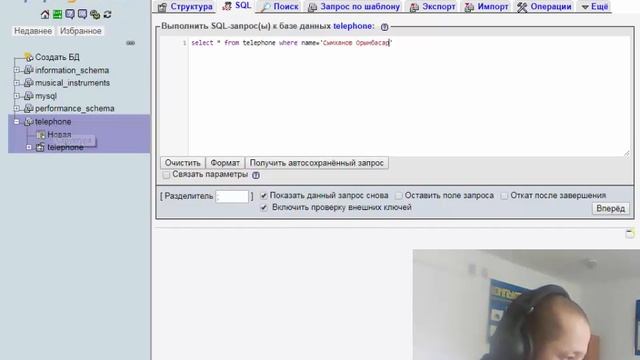Expand telephone table node
This screenshot has height=360, width=640.
point(29,147)
